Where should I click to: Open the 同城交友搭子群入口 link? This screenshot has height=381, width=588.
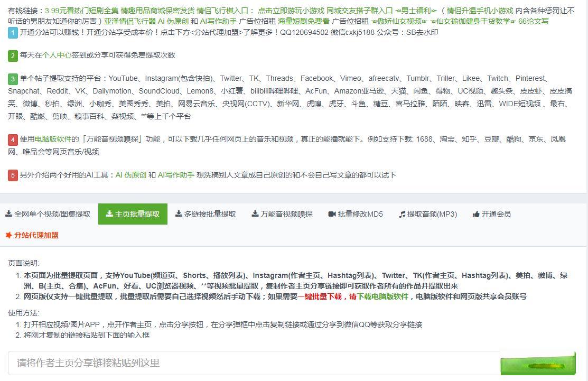pos(360,11)
